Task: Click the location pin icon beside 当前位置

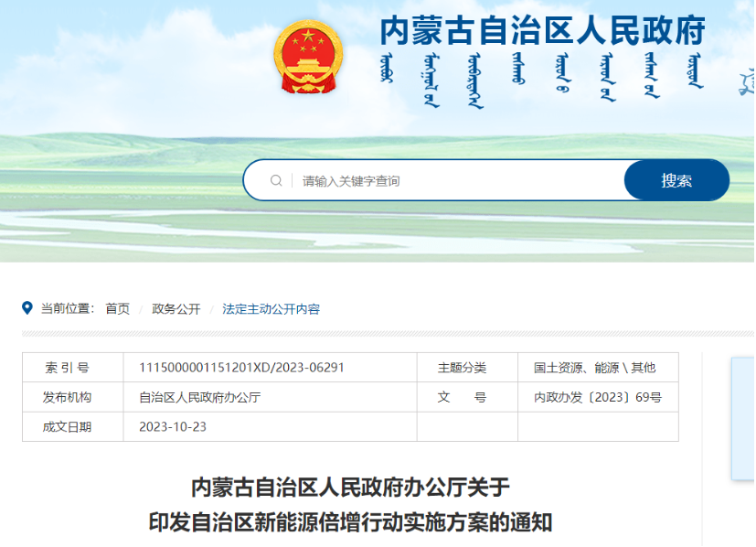Action: (x=27, y=309)
